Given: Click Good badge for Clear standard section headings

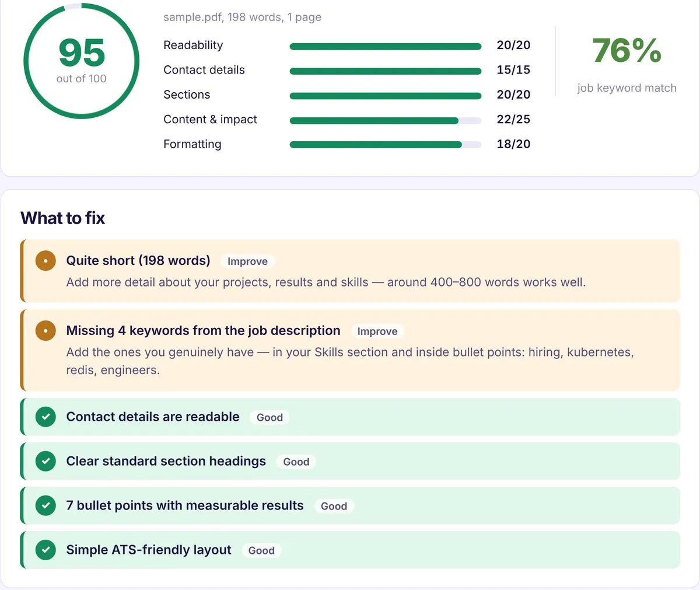Looking at the screenshot, I should tap(296, 462).
